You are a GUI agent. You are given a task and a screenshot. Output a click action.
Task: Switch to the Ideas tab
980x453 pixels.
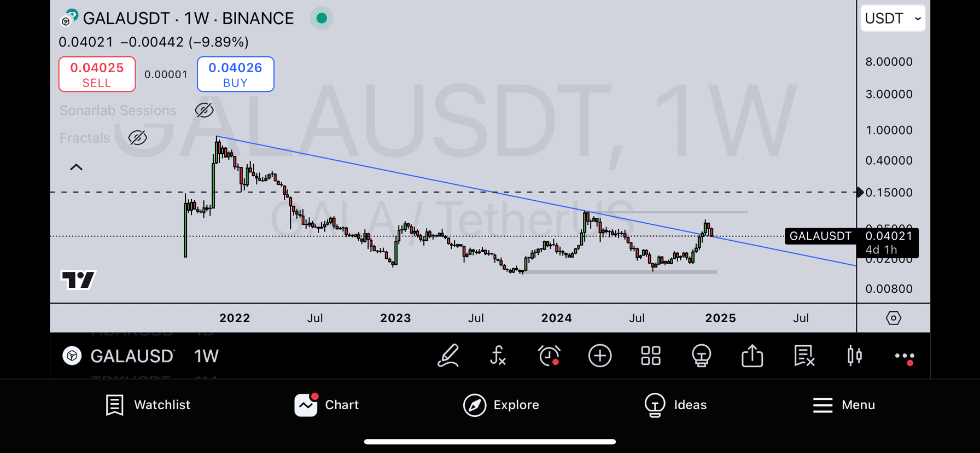(675, 405)
